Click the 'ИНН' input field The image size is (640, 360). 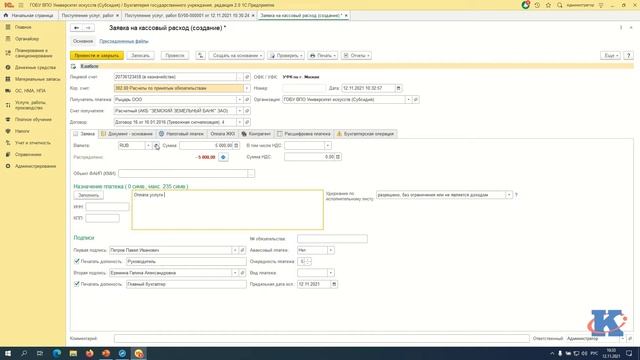[107, 207]
